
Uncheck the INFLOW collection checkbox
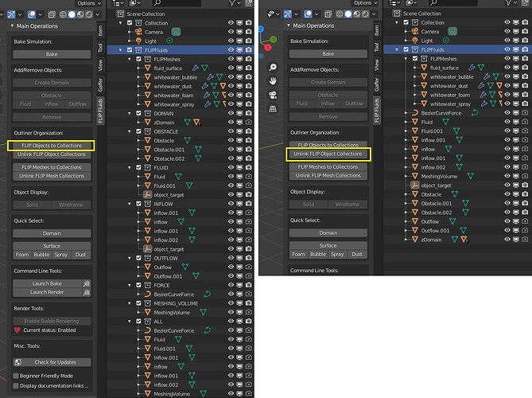(138, 204)
